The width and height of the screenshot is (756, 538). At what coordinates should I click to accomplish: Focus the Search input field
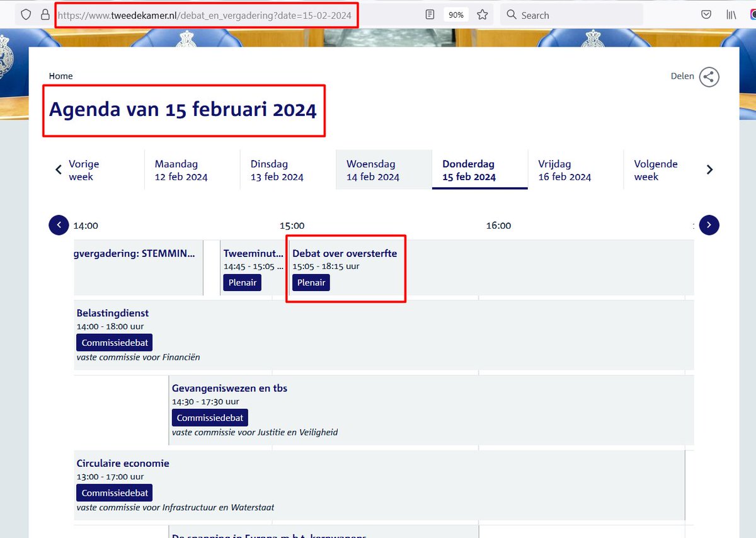(x=572, y=14)
